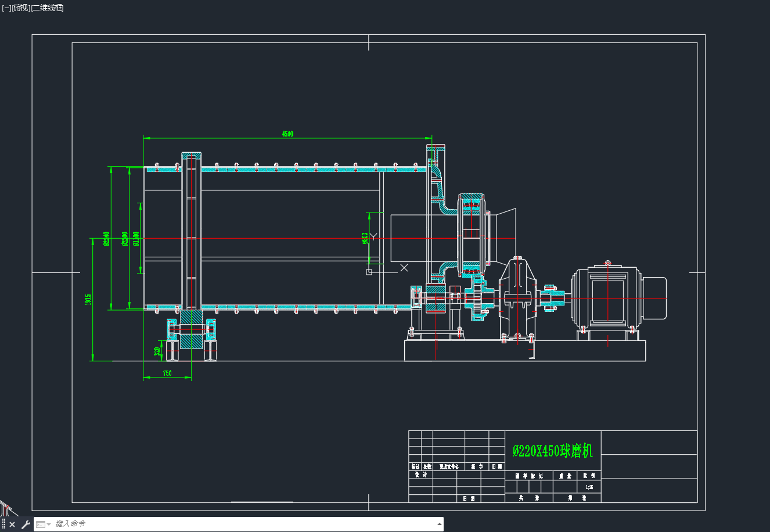Select the 1:25 scale cell text
Viewport: 770px width, 532px height.
[x=589, y=487]
